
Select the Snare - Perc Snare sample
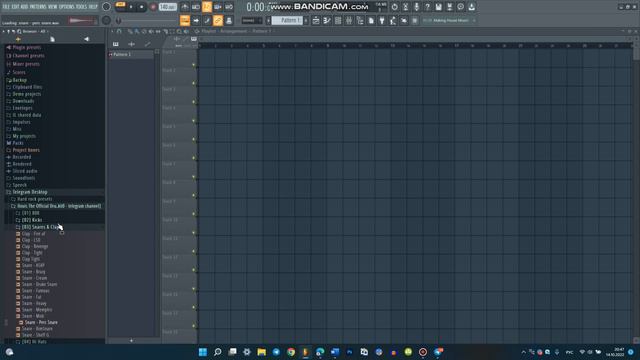tap(41, 322)
